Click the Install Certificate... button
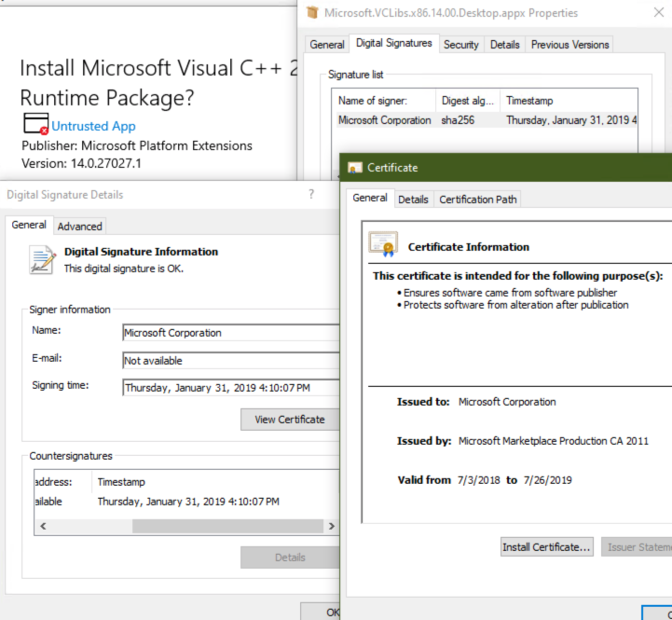Screen dimensions: 672x620 pyautogui.click(x=547, y=547)
